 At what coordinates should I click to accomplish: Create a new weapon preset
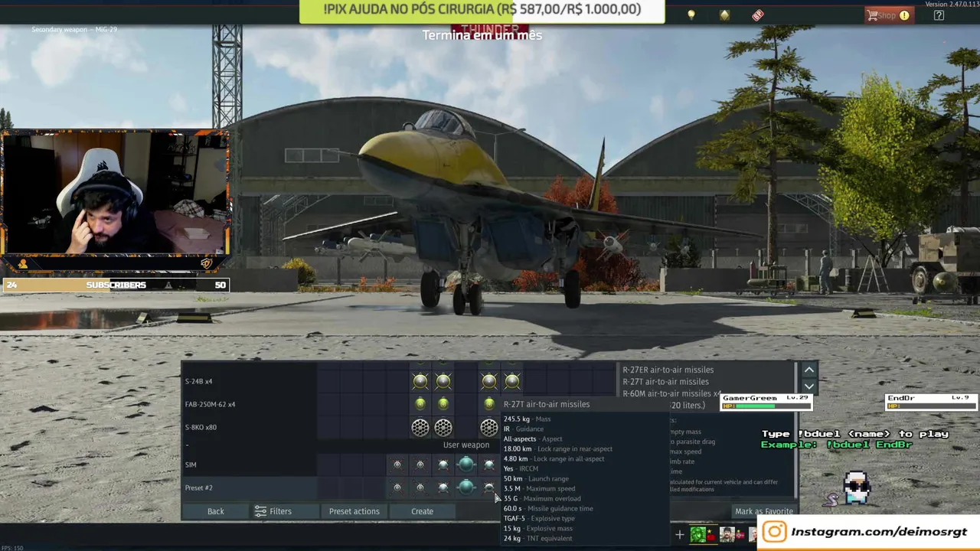pyautogui.click(x=422, y=511)
